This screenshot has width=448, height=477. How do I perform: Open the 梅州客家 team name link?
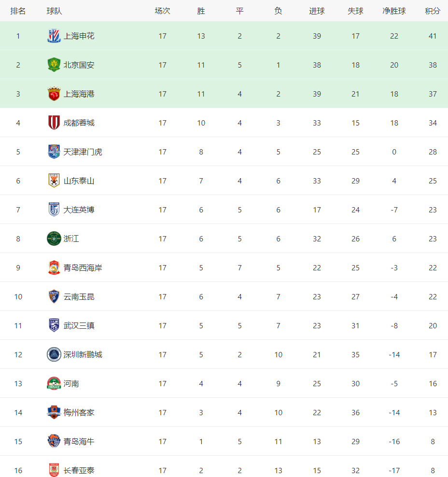pos(79,412)
